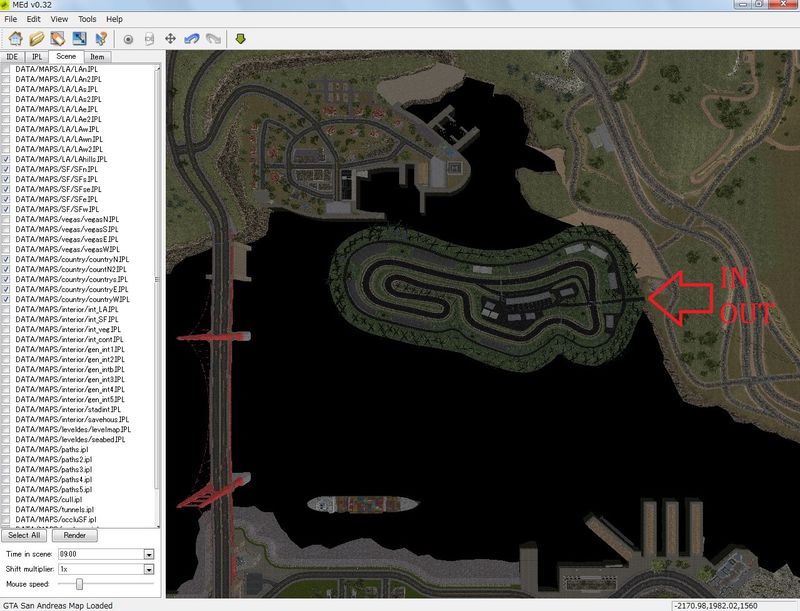Click the MEd app icon in title bar
The image size is (800, 611).
pos(5,5)
